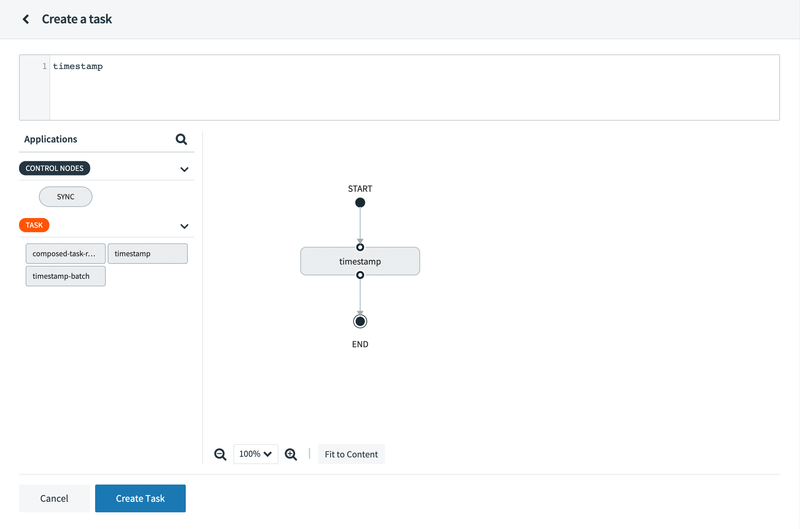This screenshot has width=800, height=529.
Task: Click the END label on canvas
Action: pos(360,344)
